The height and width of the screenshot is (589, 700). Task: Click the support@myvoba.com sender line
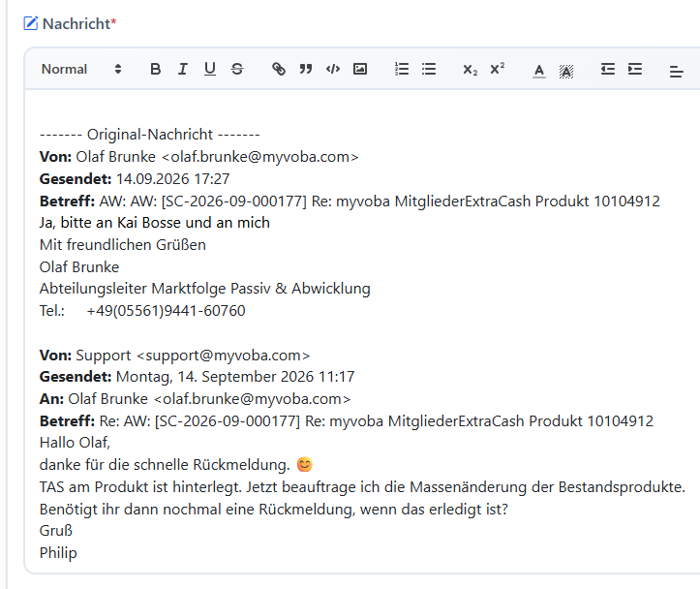pos(174,356)
